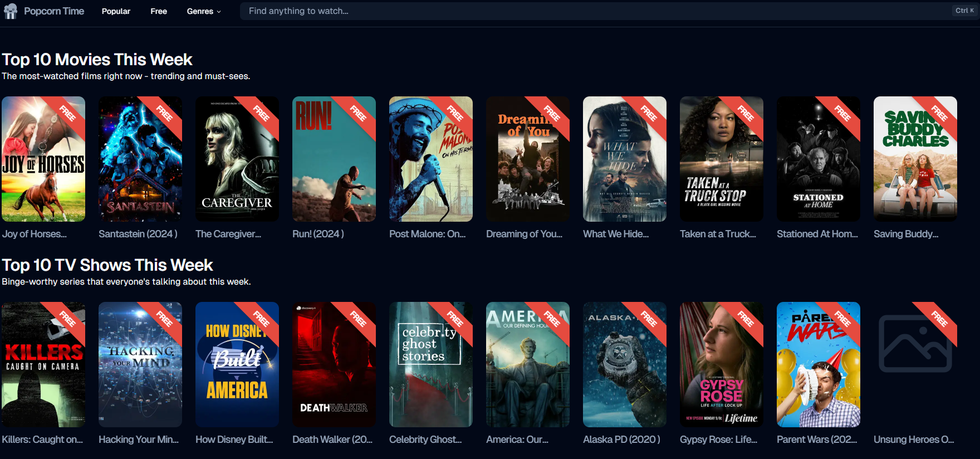980x459 pixels.
Task: Open the Run! movie poster
Action: click(x=334, y=159)
